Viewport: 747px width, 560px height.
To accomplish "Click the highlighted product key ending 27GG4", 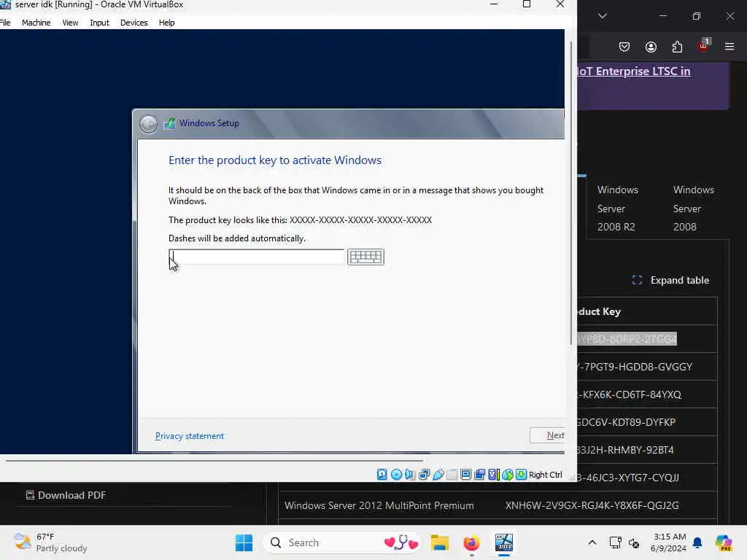I will pyautogui.click(x=627, y=338).
